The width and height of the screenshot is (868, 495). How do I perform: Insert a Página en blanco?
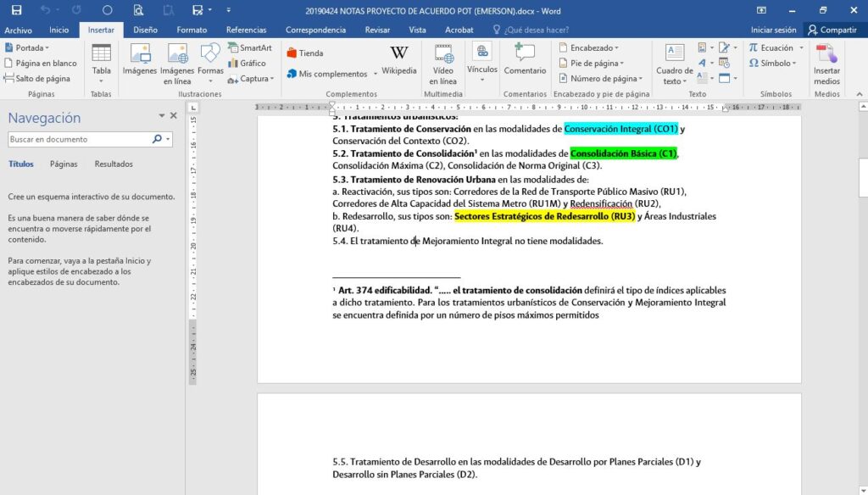41,63
